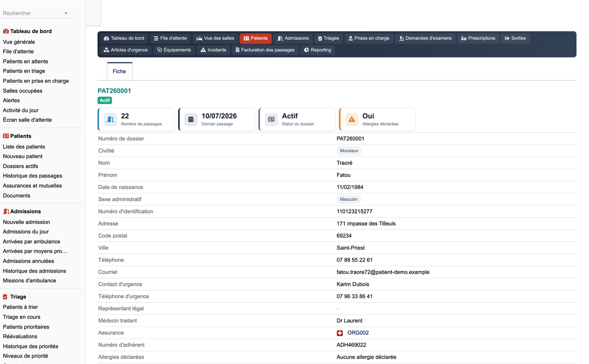The image size is (589, 364).
Task: Open the Rechercher dropdown arrow
Action: click(66, 13)
